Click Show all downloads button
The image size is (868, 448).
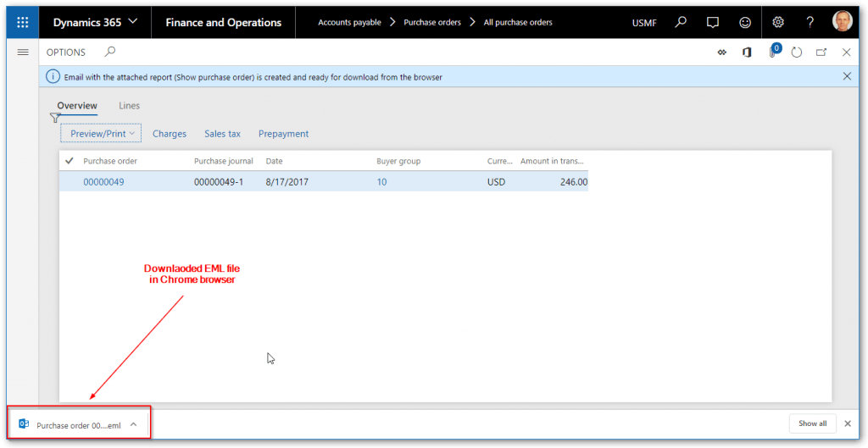pyautogui.click(x=812, y=423)
